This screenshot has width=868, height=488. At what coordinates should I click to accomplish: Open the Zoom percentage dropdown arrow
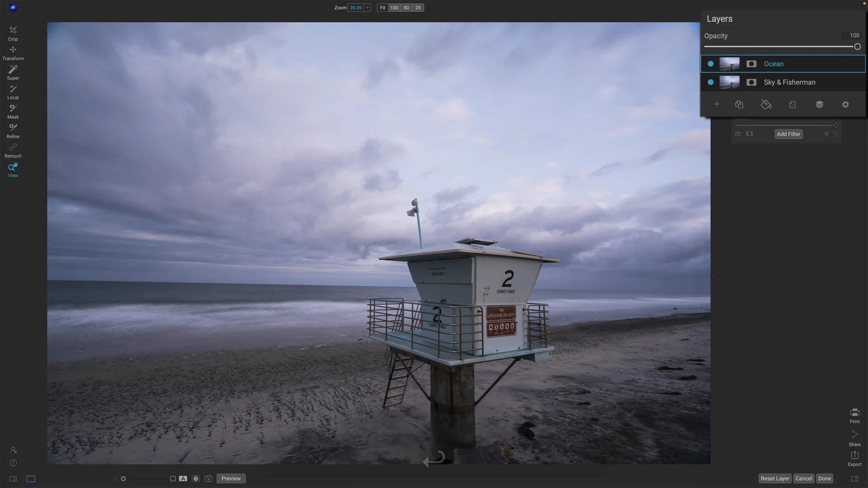point(368,8)
